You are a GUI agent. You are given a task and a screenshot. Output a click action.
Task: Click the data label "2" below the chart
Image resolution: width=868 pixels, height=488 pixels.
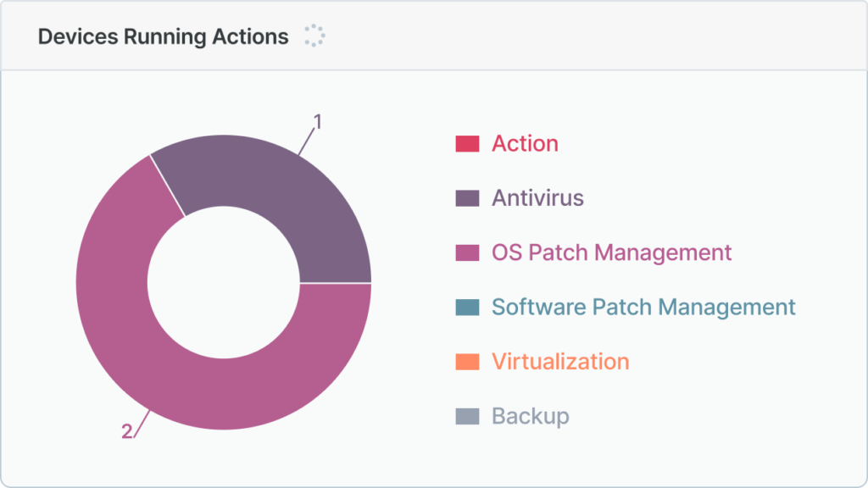click(126, 431)
